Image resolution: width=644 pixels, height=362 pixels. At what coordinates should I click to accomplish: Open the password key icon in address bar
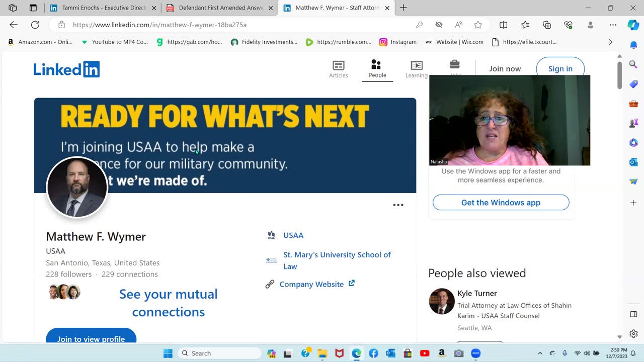(419, 25)
